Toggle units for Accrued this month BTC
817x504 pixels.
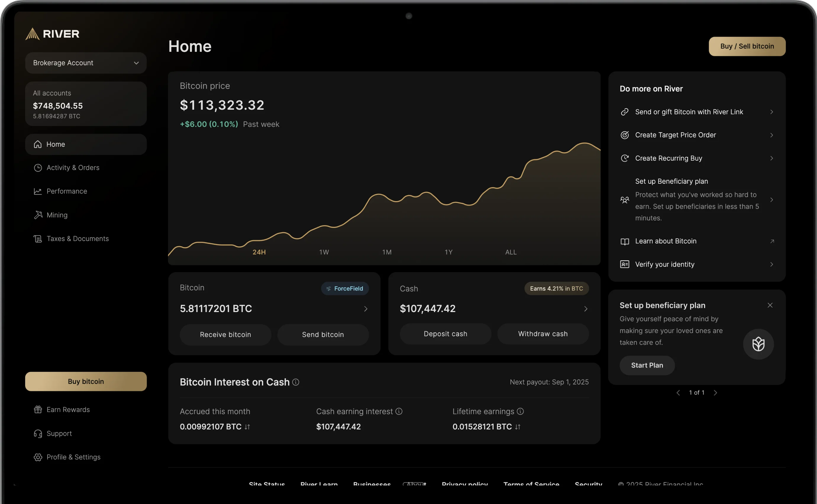[x=247, y=427]
